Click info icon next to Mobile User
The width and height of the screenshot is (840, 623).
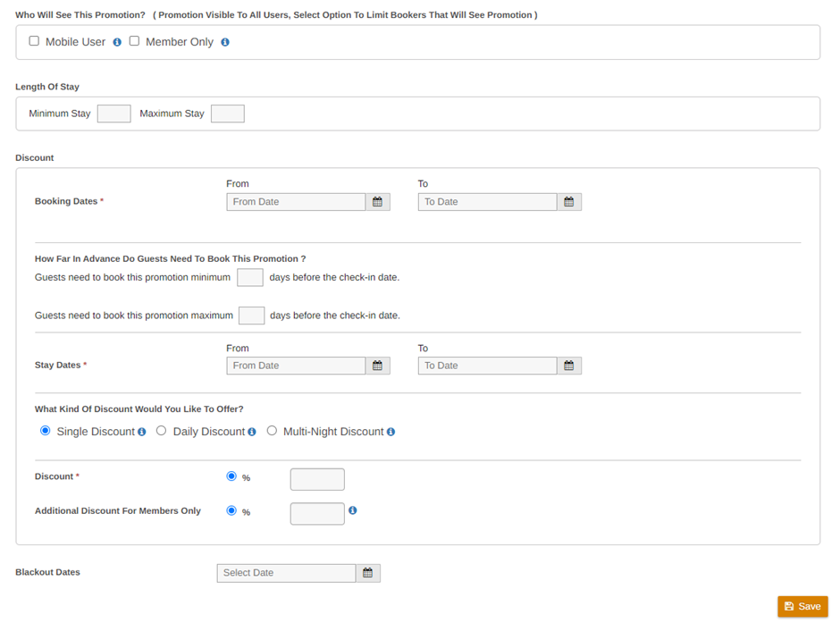(117, 42)
